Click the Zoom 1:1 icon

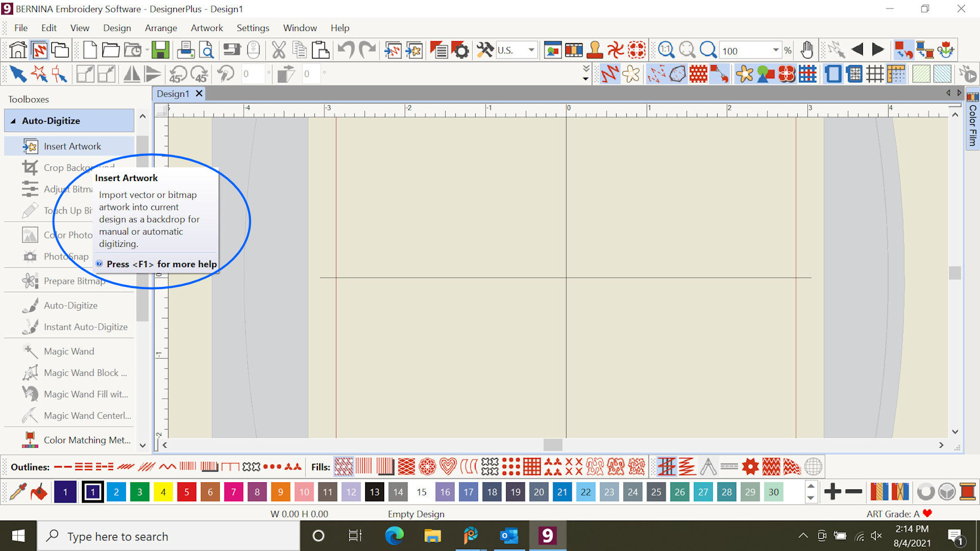point(666,50)
